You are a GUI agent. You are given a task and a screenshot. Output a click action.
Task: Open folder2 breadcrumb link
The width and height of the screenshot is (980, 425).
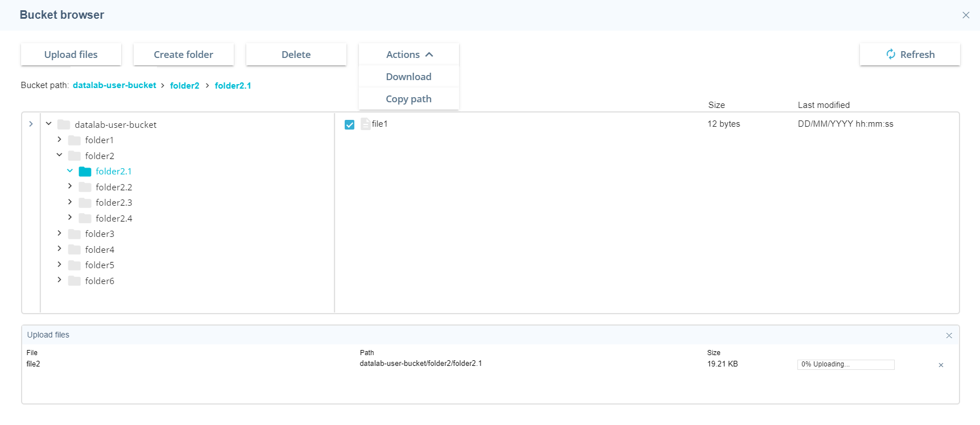(x=185, y=86)
